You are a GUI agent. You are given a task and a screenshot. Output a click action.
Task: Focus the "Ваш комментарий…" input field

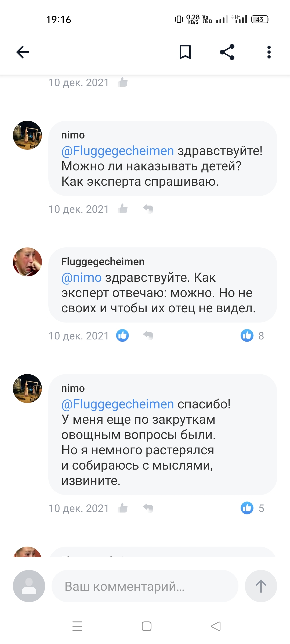click(145, 586)
